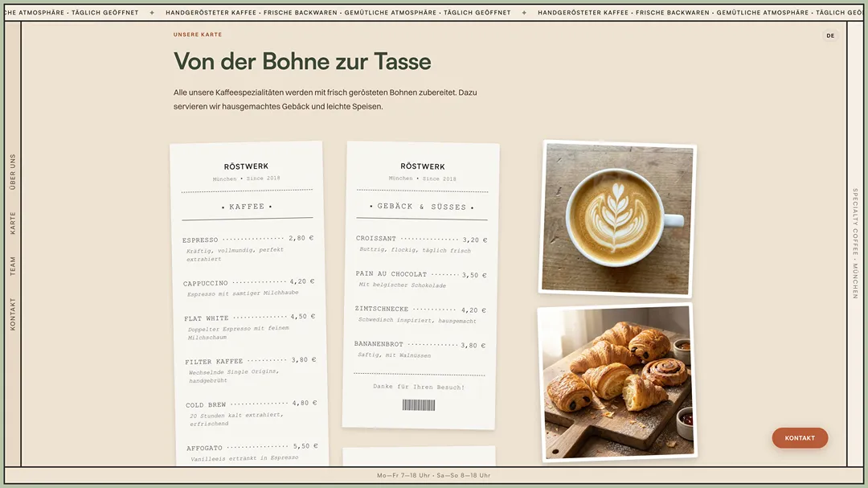Click the heading Von der Bohne zur Tasse
The height and width of the screenshot is (488, 868).
[301, 61]
